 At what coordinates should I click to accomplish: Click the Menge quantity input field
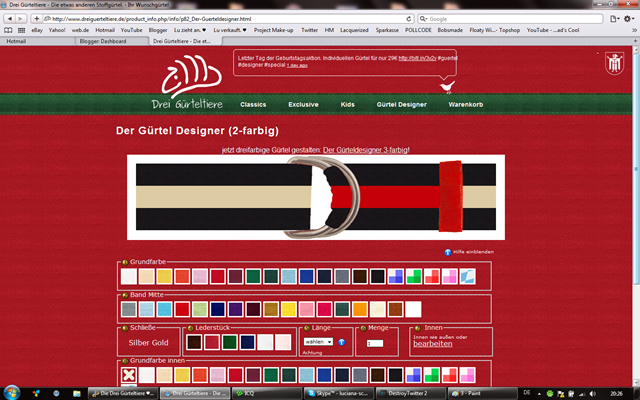coord(375,343)
